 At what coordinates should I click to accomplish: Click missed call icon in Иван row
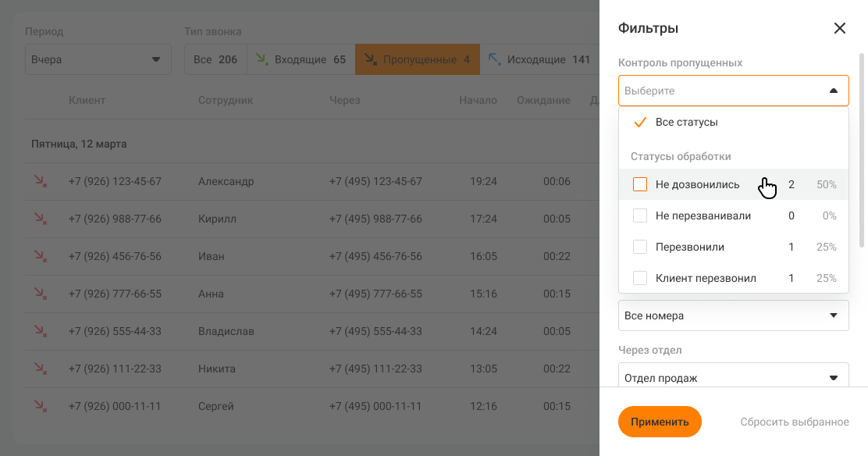point(40,256)
